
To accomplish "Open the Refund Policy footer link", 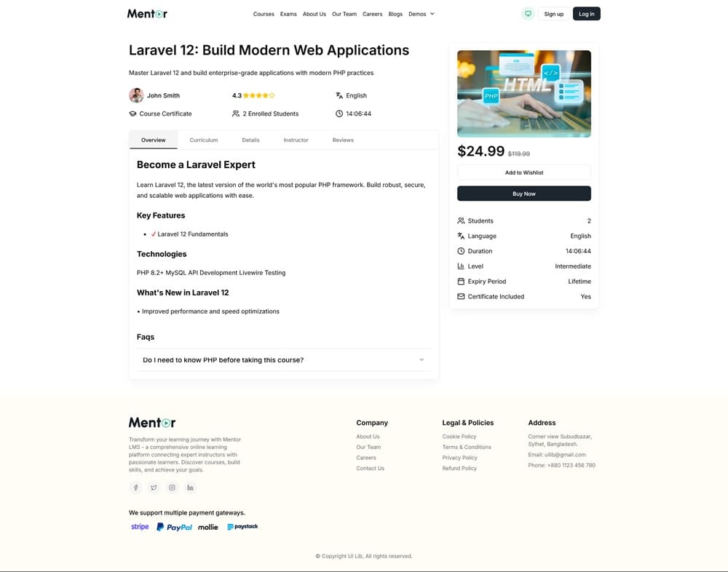I will click(459, 468).
